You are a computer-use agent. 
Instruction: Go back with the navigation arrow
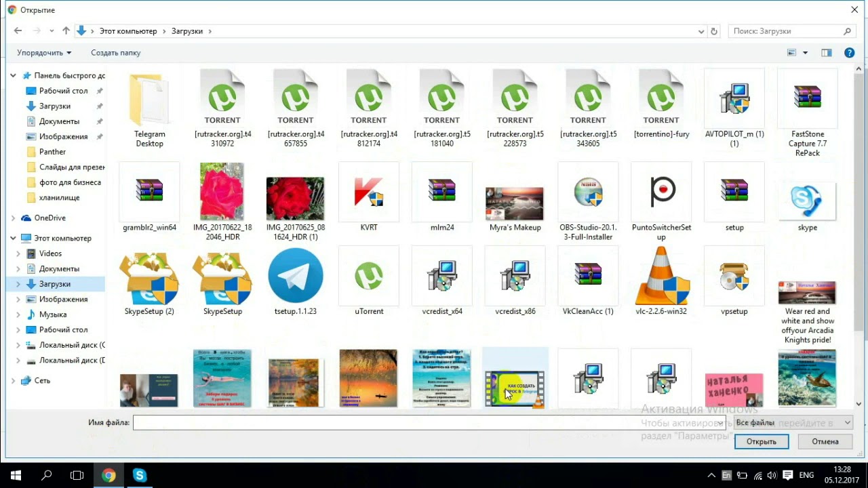pos(18,31)
